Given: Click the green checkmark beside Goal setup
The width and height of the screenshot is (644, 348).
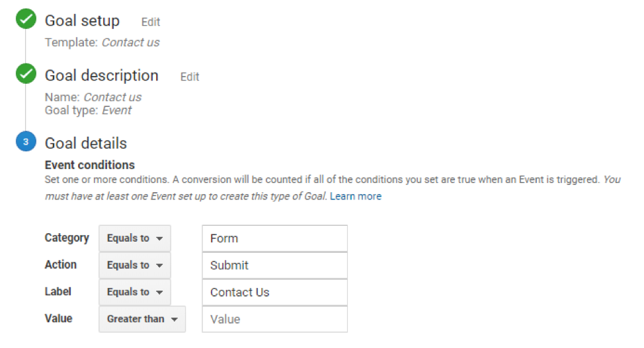Looking at the screenshot, I should coord(26,19).
